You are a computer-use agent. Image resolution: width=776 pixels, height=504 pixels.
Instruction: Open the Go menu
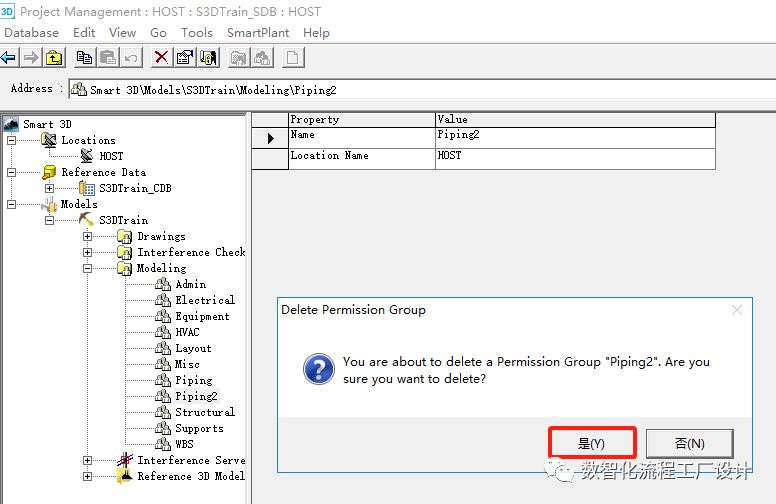[x=158, y=33]
